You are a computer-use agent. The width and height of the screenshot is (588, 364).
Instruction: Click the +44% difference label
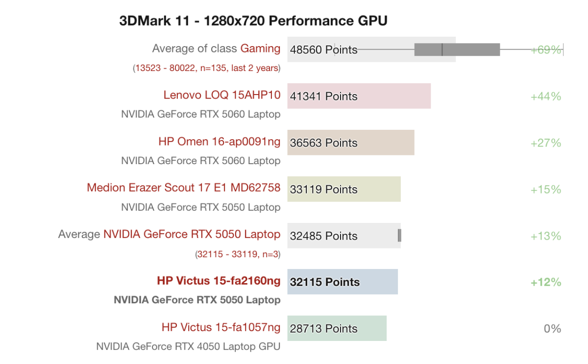[545, 97]
